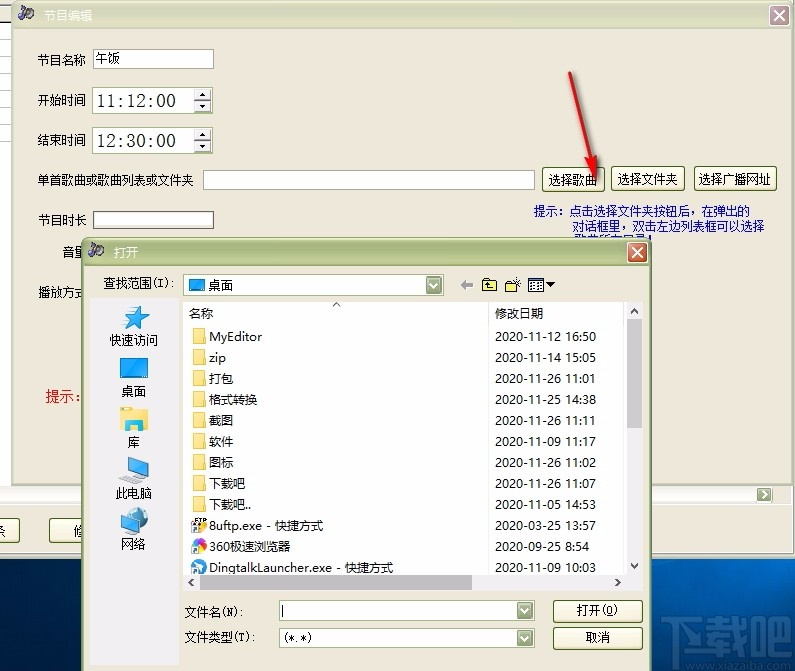The height and width of the screenshot is (671, 795).
Task: Click the 开始时间 time field 11:12:00
Action: pyautogui.click(x=143, y=100)
